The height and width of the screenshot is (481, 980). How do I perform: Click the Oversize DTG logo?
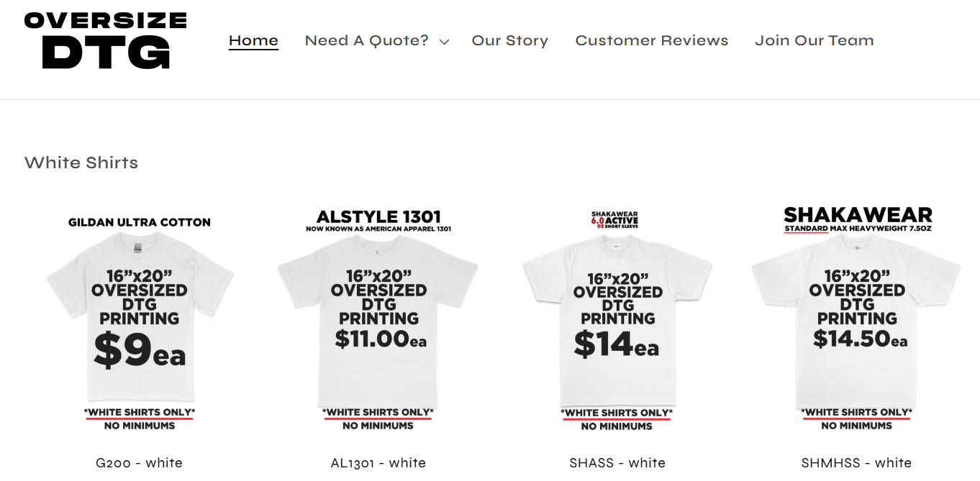(x=105, y=41)
